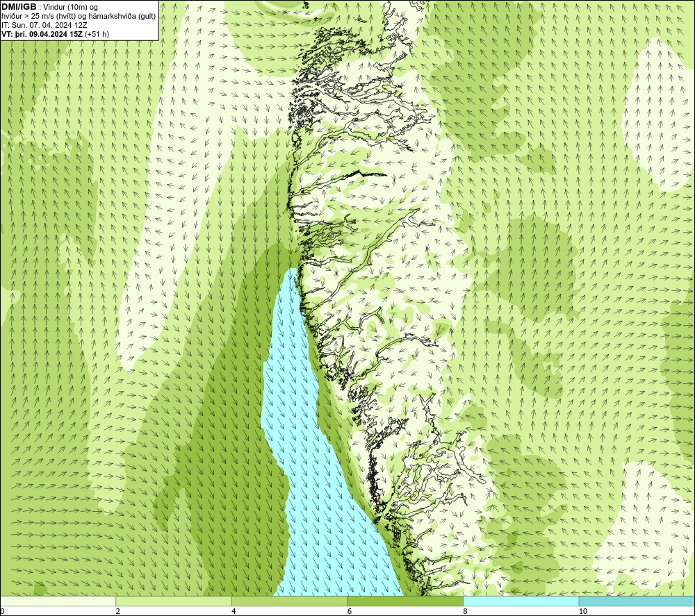Click the valid time 'VT: þri. 09.04.2024 15Z'
Viewport: 695px width, 616px height.
coord(42,34)
